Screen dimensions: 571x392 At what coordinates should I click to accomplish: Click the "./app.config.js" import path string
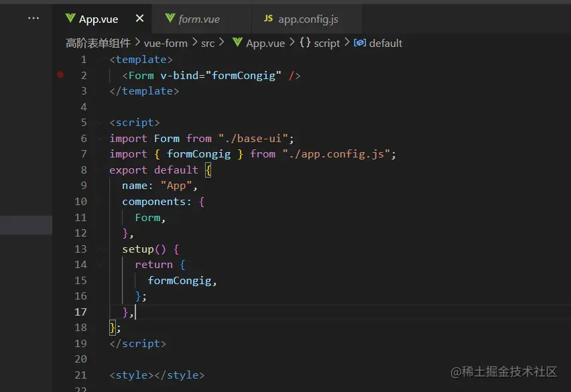336,154
